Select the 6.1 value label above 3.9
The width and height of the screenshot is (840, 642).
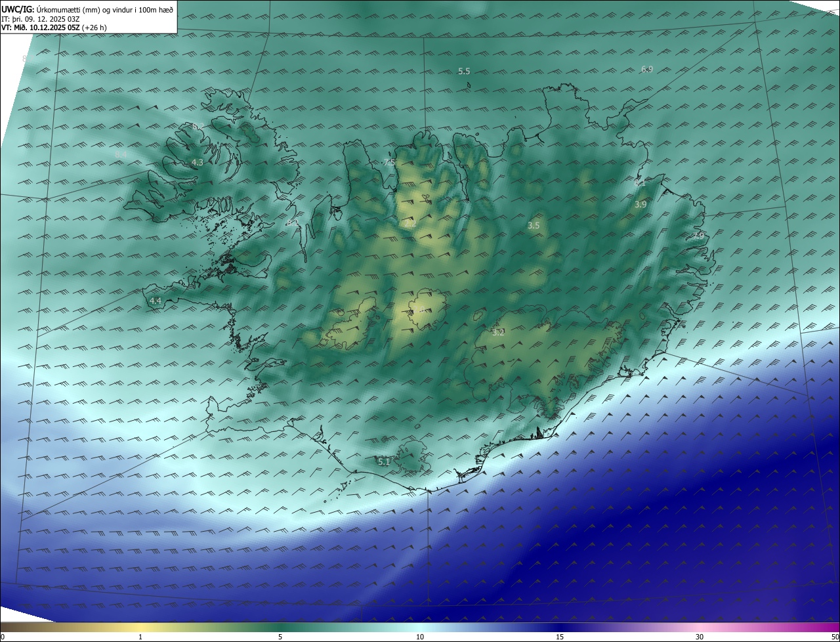click(x=640, y=184)
